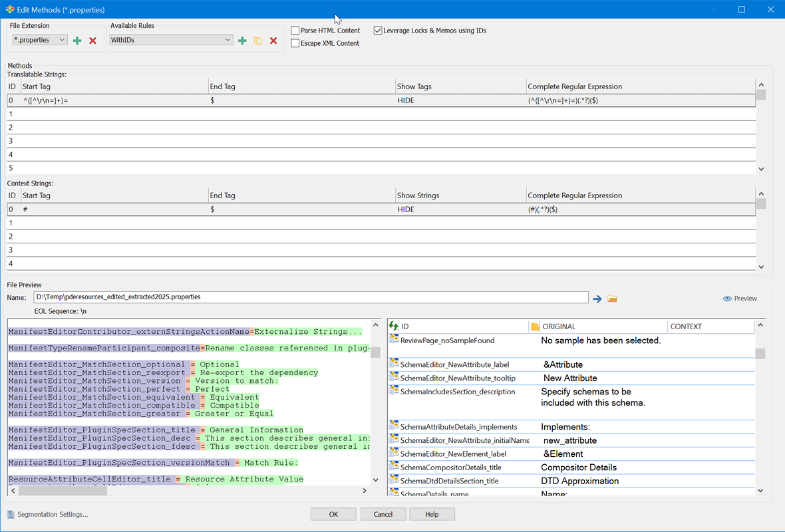Enable Escape XML Content checkbox

click(295, 43)
